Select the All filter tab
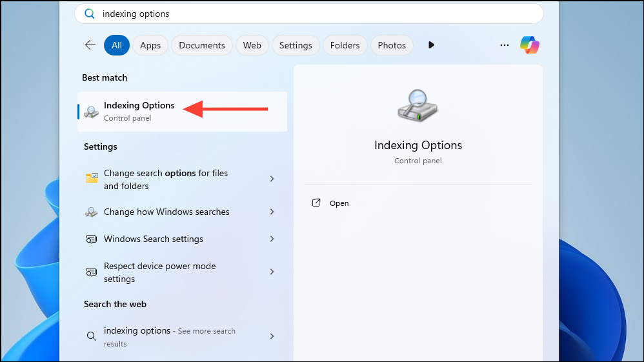Viewport: 644px width, 362px height. 117,45
